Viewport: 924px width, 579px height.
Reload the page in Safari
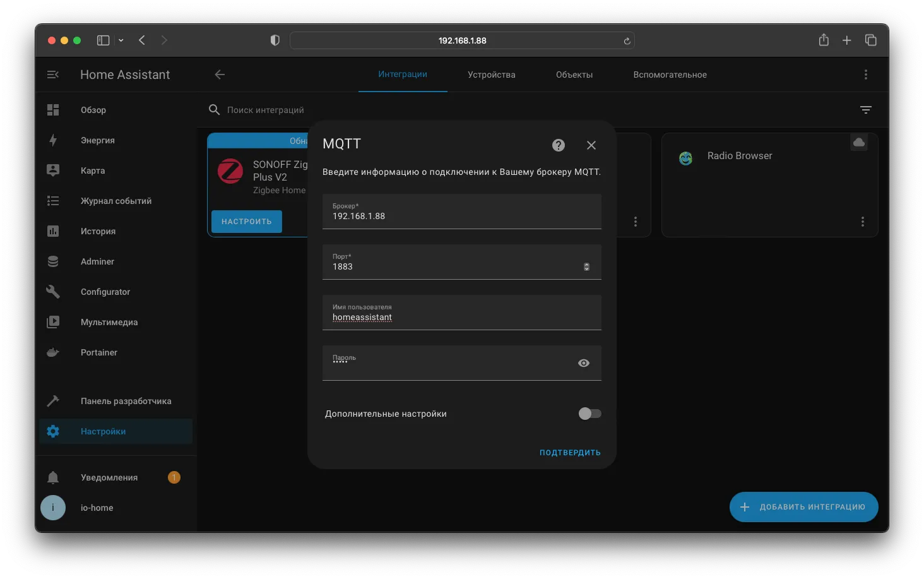[627, 41]
